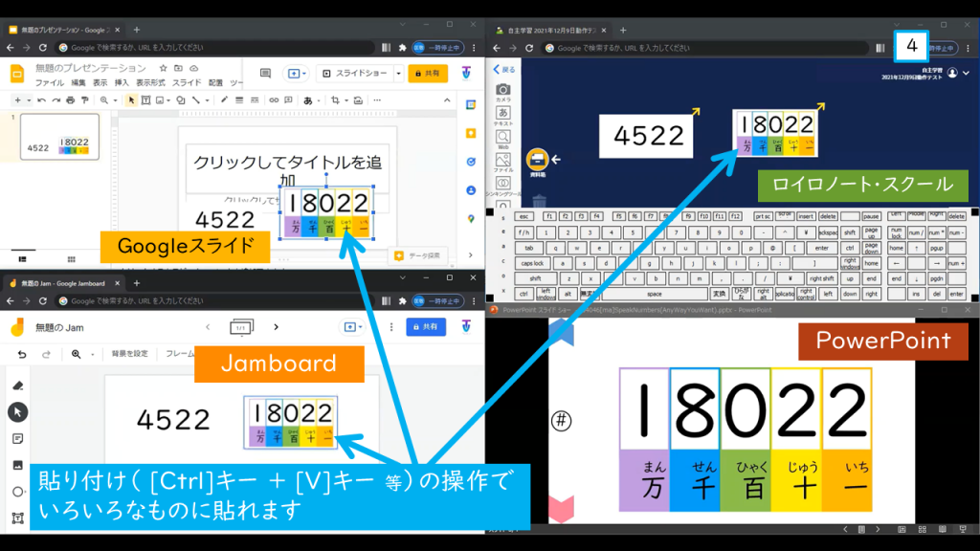Click the yellow 共有 button in Google Slides
980x551 pixels.
[428, 74]
